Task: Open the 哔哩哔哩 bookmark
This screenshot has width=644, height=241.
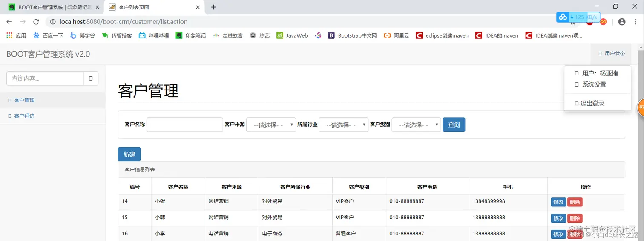Action: coord(154,35)
